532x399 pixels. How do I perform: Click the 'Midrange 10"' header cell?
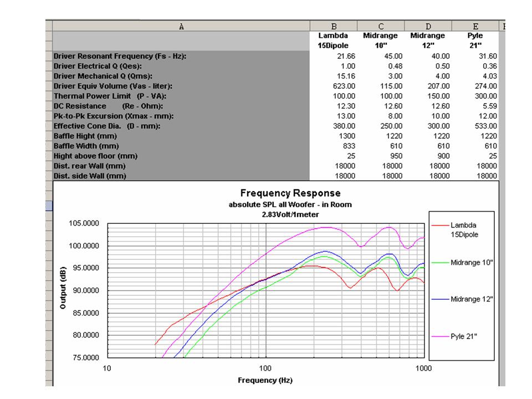tap(380, 40)
